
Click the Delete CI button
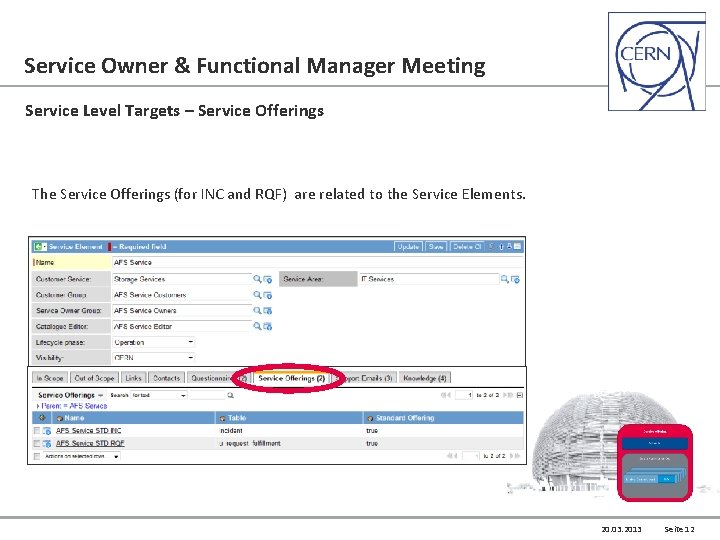[467, 247]
